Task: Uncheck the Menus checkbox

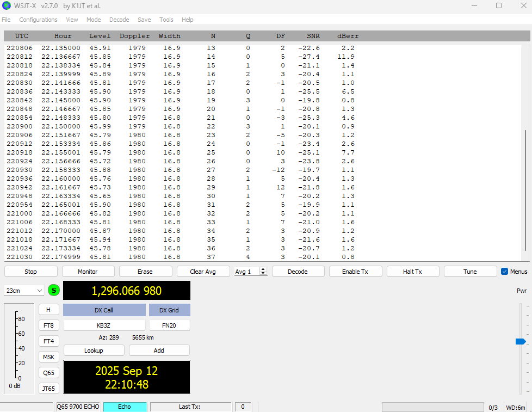Action: point(504,271)
